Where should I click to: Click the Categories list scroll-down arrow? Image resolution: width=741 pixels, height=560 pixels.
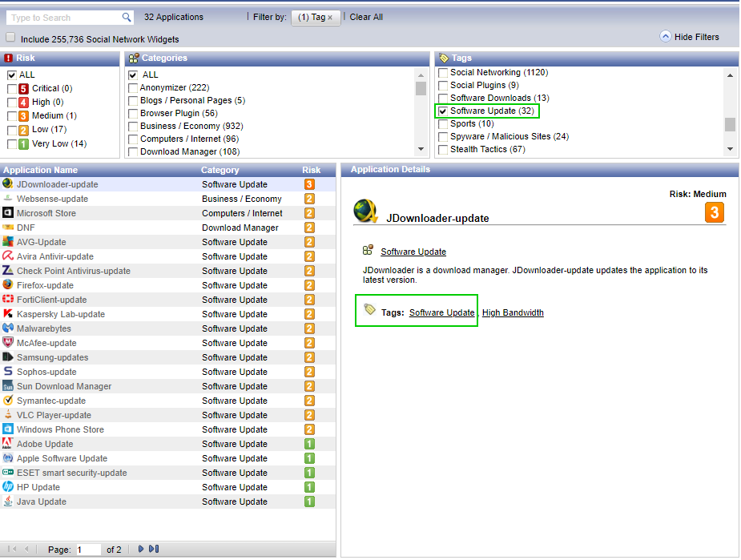coord(421,149)
